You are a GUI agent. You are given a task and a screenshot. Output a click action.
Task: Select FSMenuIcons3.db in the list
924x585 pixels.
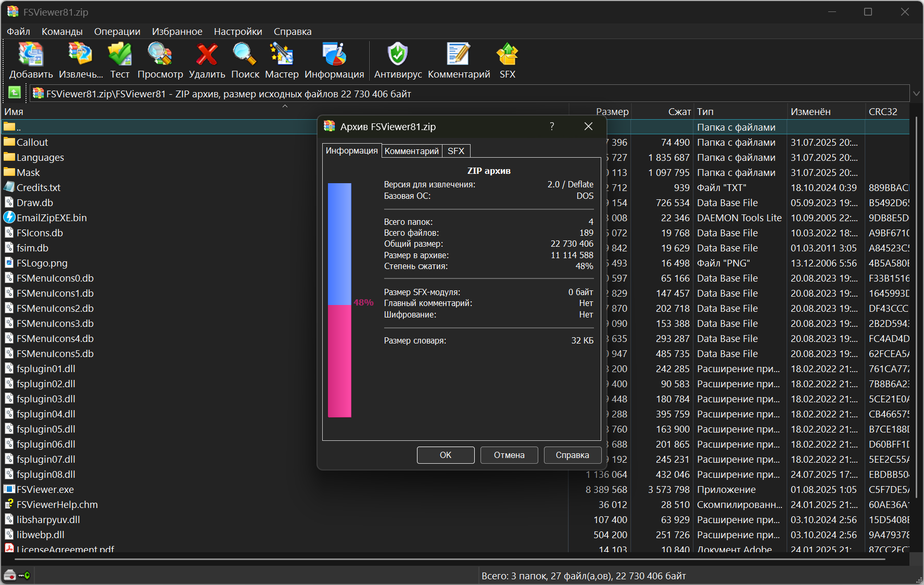pos(55,323)
